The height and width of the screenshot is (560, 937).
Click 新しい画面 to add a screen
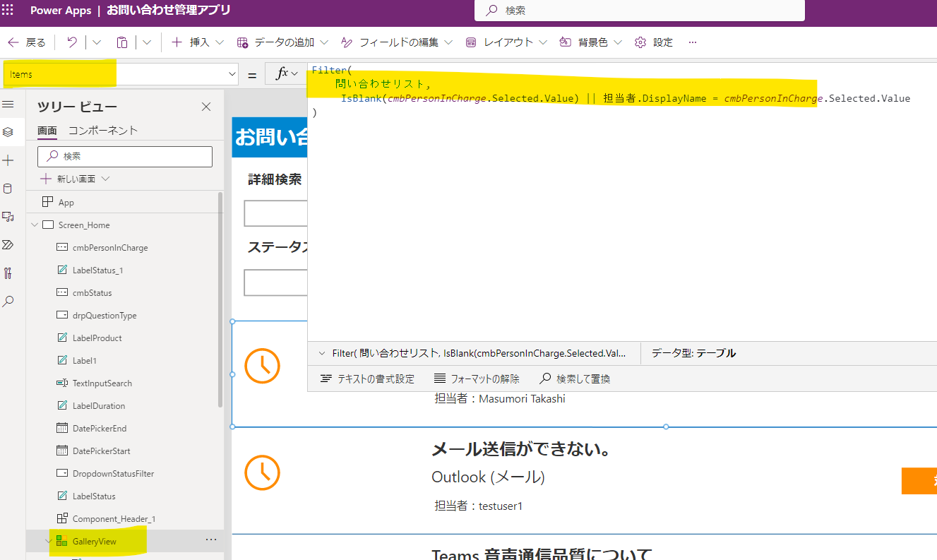point(68,179)
